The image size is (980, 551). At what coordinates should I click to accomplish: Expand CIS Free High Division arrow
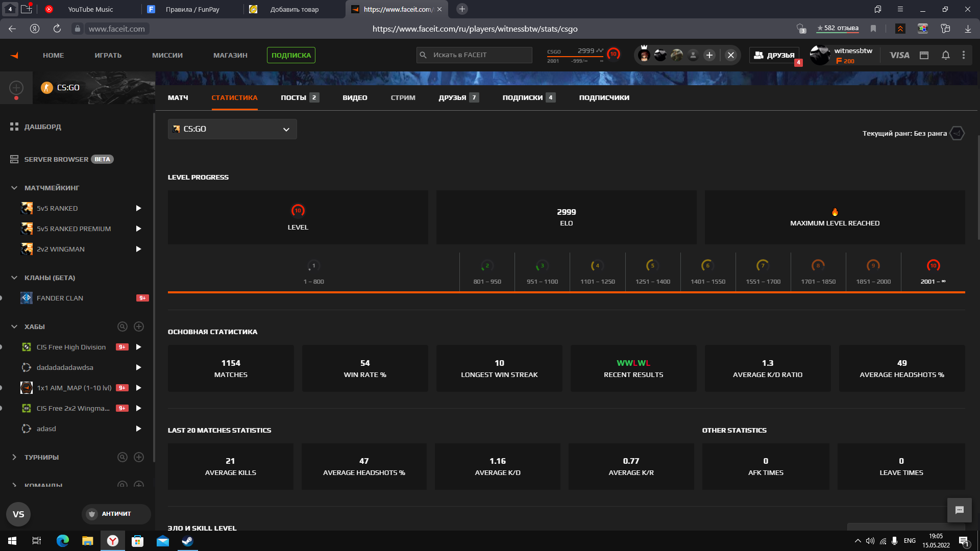click(138, 347)
